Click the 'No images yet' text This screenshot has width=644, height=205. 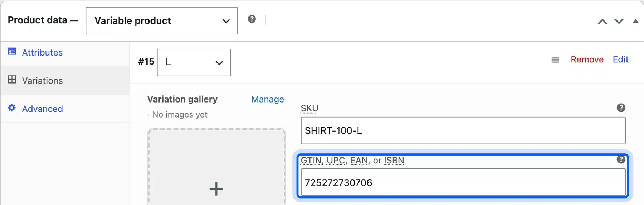[180, 115]
